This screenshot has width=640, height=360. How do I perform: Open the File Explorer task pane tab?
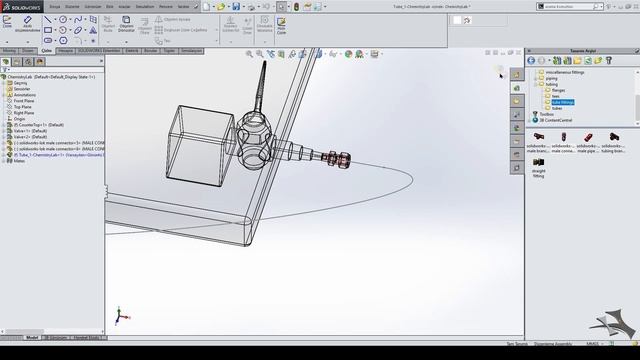517,101
